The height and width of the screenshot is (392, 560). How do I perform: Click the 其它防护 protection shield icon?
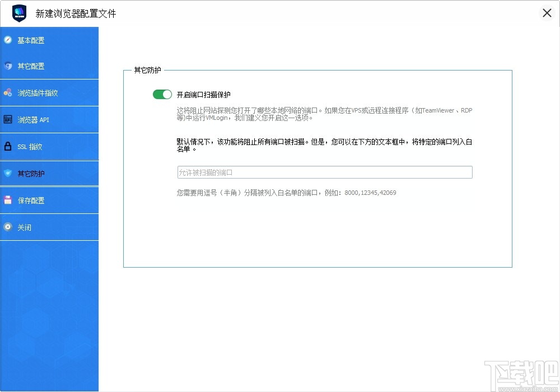8,173
